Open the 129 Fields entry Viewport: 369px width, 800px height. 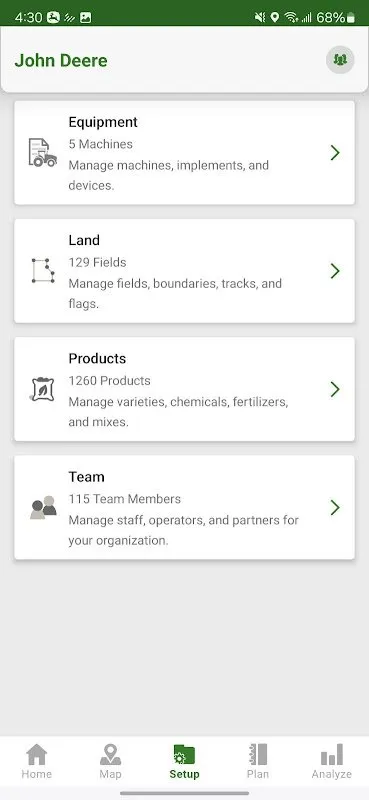pos(97,262)
